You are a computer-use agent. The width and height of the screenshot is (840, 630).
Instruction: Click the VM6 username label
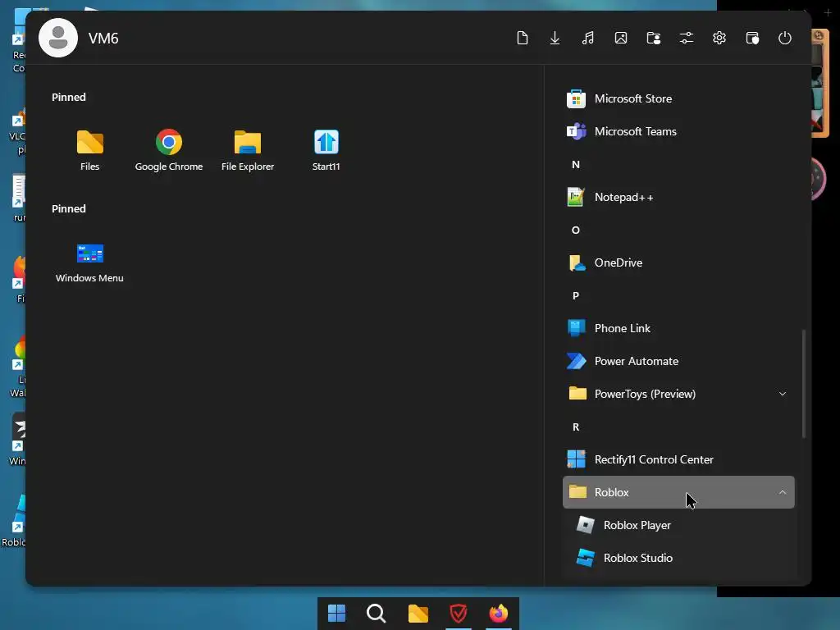point(103,39)
